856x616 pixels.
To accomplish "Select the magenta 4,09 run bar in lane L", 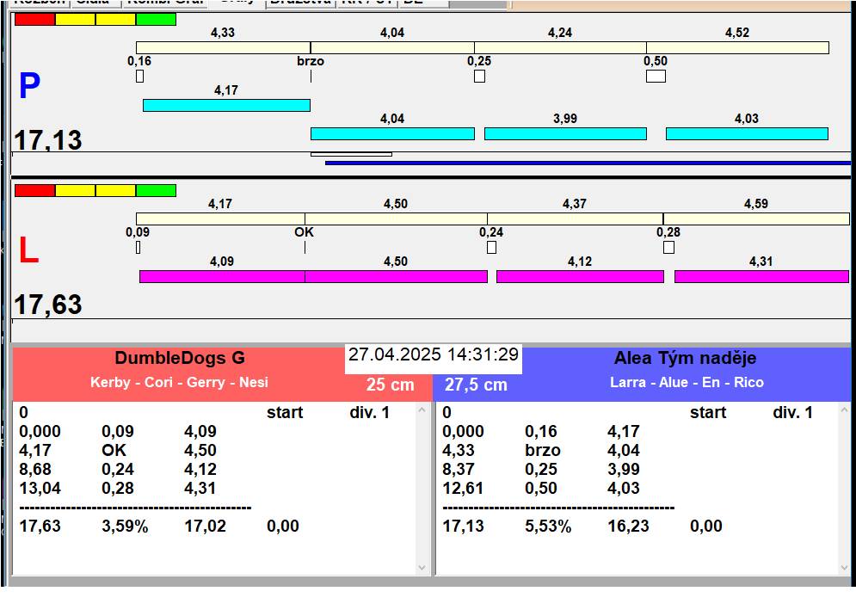I will tap(222, 276).
